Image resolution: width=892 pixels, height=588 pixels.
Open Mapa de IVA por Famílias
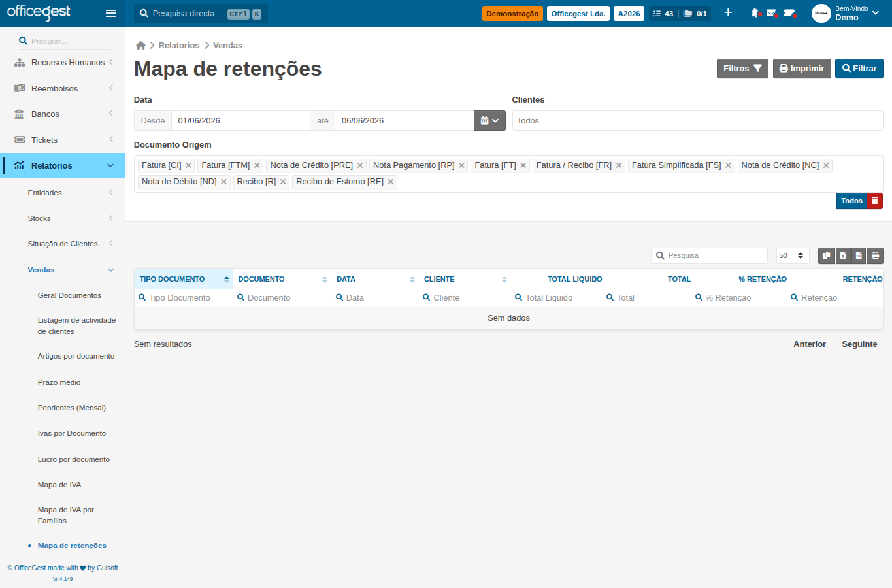[65, 515]
